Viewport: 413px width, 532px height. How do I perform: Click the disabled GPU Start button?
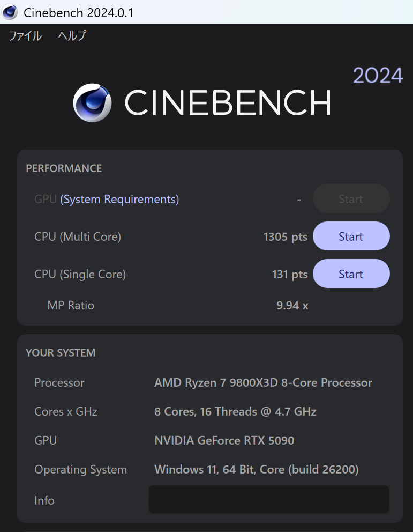(x=351, y=198)
